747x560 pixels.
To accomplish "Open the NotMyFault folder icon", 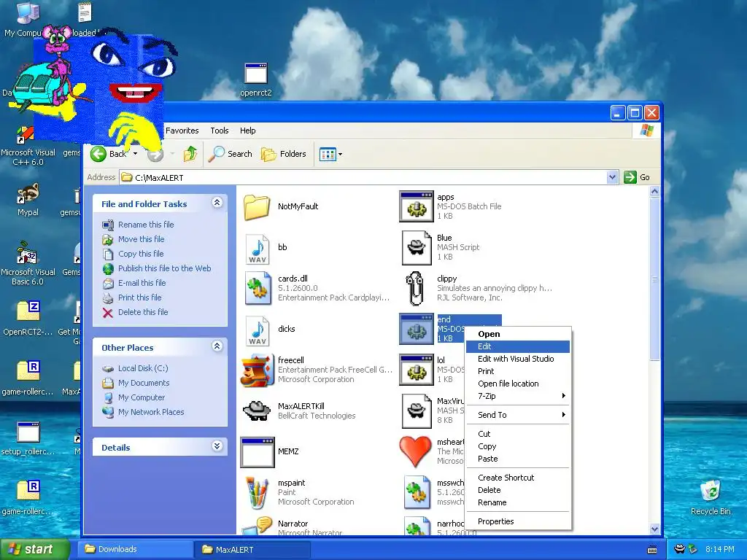I will [x=257, y=206].
